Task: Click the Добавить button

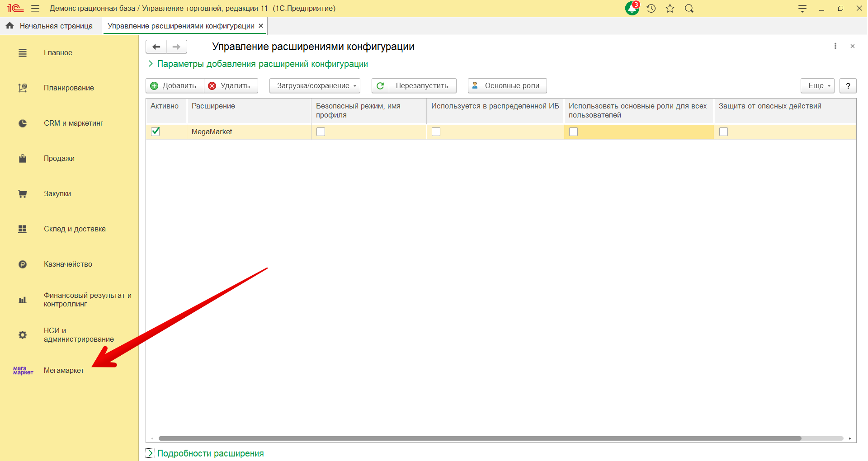Action: tap(175, 86)
